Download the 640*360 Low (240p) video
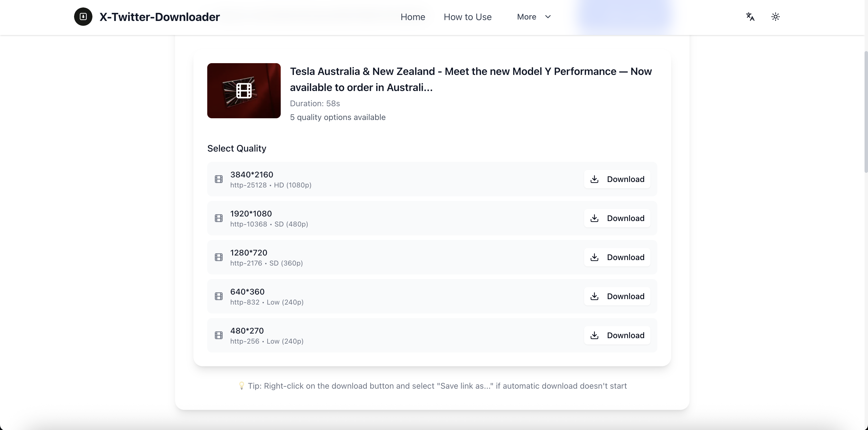The height and width of the screenshot is (430, 868). click(617, 296)
